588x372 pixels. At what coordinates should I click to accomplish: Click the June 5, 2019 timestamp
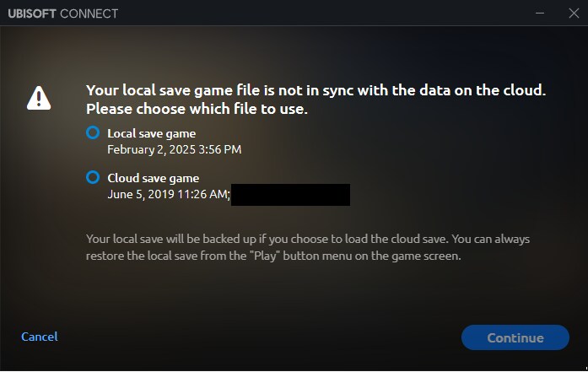click(169, 194)
